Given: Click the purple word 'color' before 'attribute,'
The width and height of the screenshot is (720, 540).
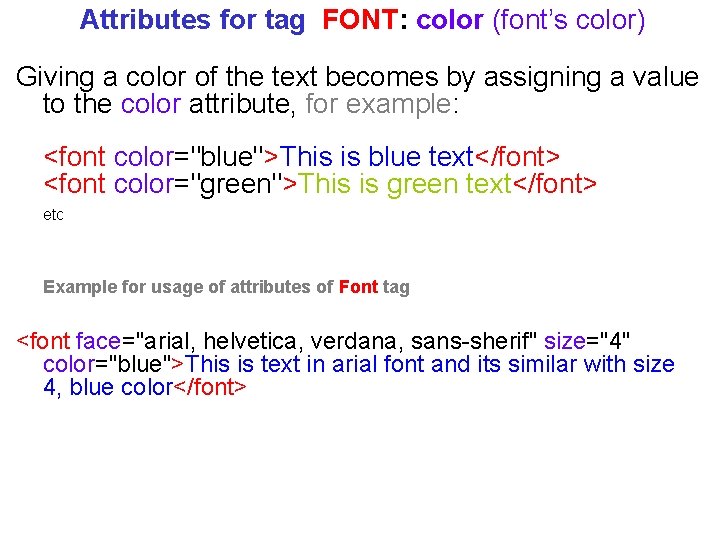Looking at the screenshot, I should pos(151,104).
